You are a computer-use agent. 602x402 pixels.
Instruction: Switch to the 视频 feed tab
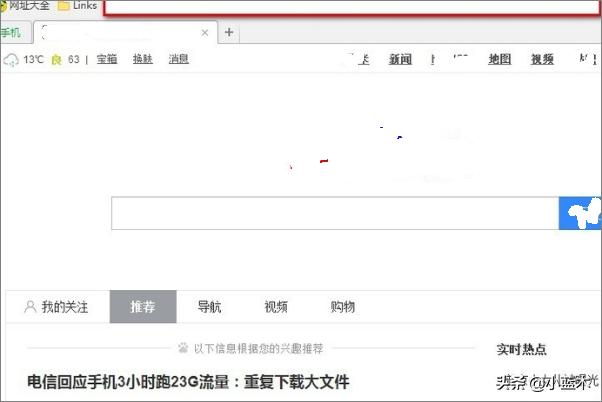276,307
